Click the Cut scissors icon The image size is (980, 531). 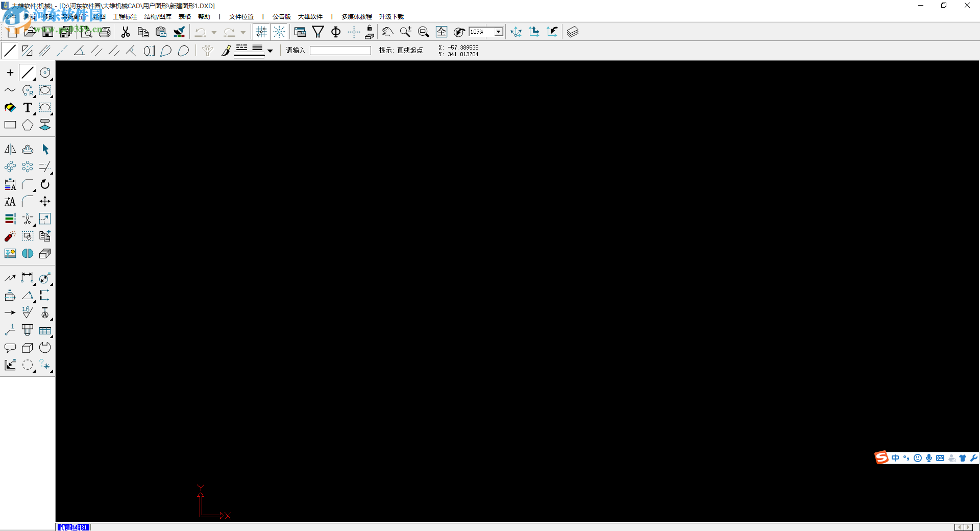click(125, 32)
